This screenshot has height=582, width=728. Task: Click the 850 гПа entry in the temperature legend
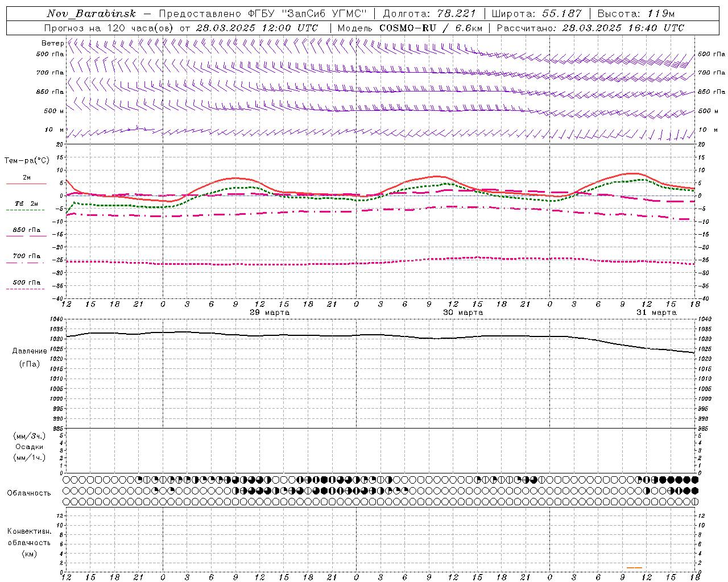tap(26, 230)
